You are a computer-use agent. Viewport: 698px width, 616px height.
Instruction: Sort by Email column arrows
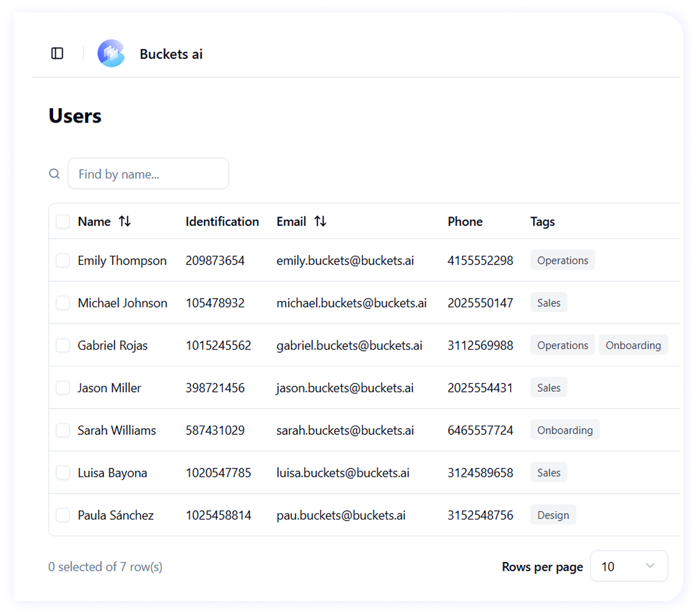[320, 222]
